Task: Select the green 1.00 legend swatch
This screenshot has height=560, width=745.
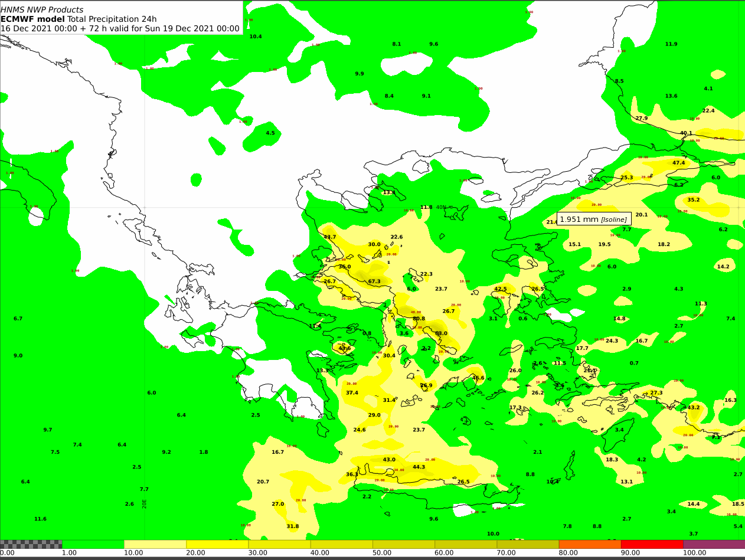Action: coord(93,544)
